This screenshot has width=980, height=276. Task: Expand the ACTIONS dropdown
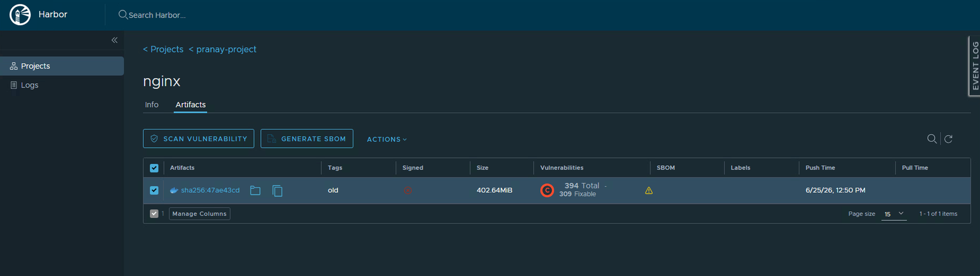click(x=386, y=140)
